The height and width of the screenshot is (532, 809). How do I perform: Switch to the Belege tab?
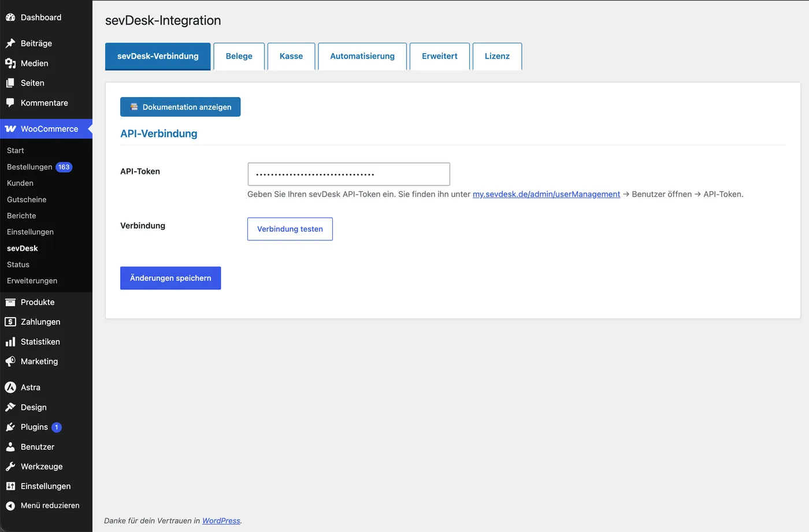[239, 56]
